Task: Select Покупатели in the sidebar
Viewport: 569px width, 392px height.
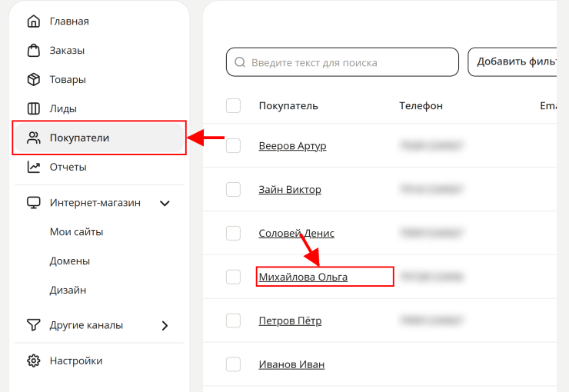Action: click(99, 138)
